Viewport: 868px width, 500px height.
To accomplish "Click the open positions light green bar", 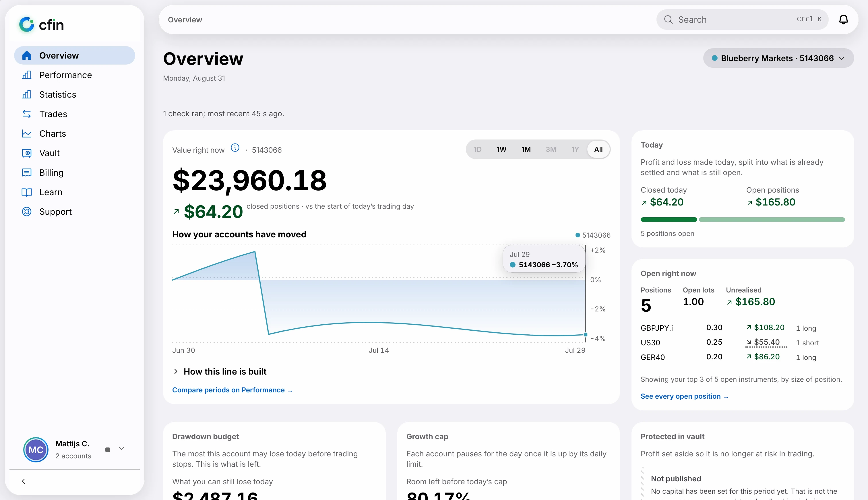I will tap(772, 220).
